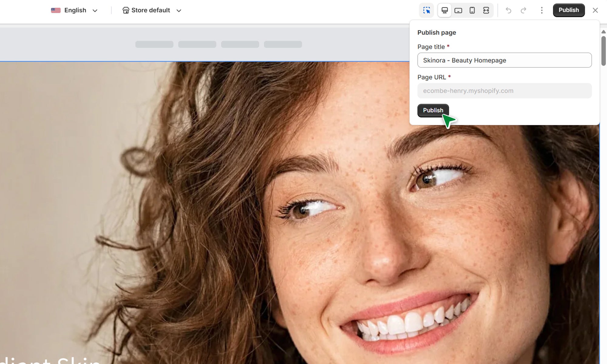Close the editor with the X
Viewport: 607px width, 364px height.
(x=595, y=10)
